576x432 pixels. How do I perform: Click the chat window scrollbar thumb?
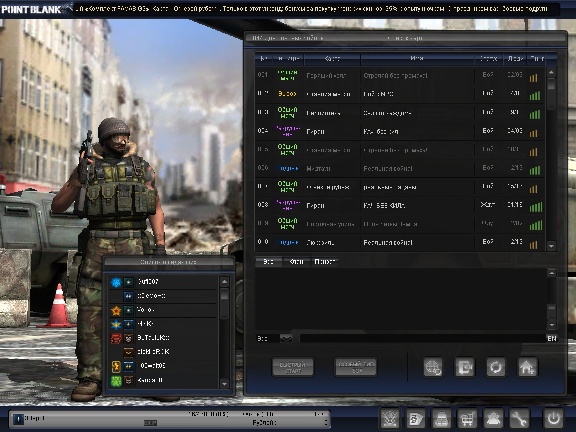click(x=551, y=311)
